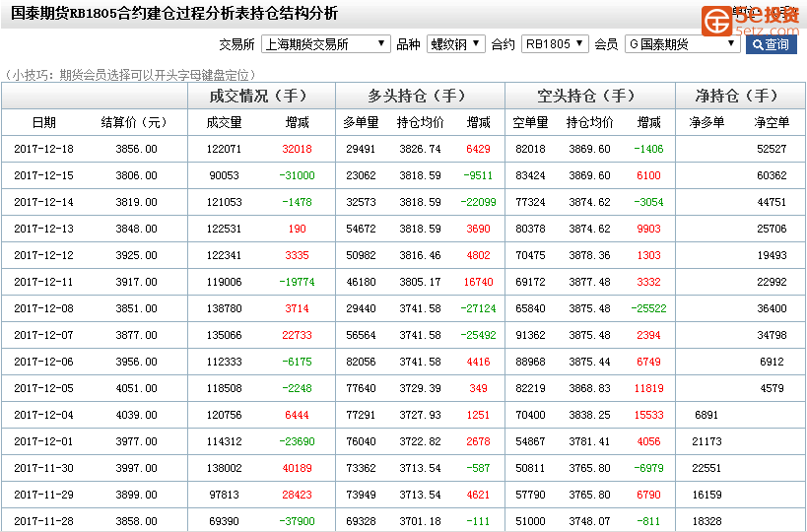Screen dimensions: 807x532
Task: Click long average price 3826.74
Action: coord(420,149)
